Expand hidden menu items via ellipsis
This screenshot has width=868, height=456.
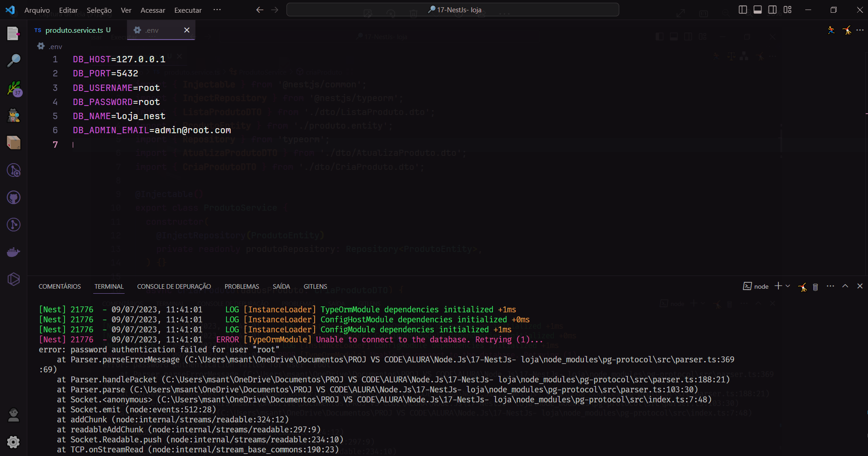coord(217,10)
